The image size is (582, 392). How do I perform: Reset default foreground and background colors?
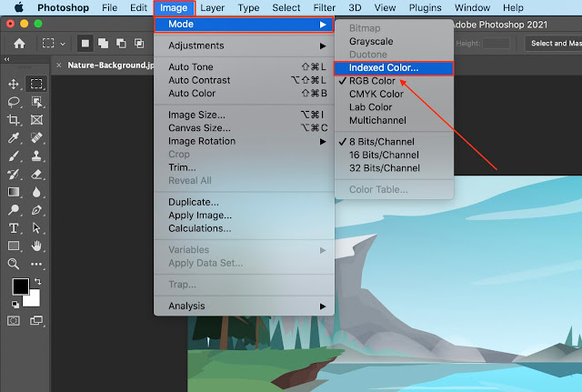coord(15,305)
